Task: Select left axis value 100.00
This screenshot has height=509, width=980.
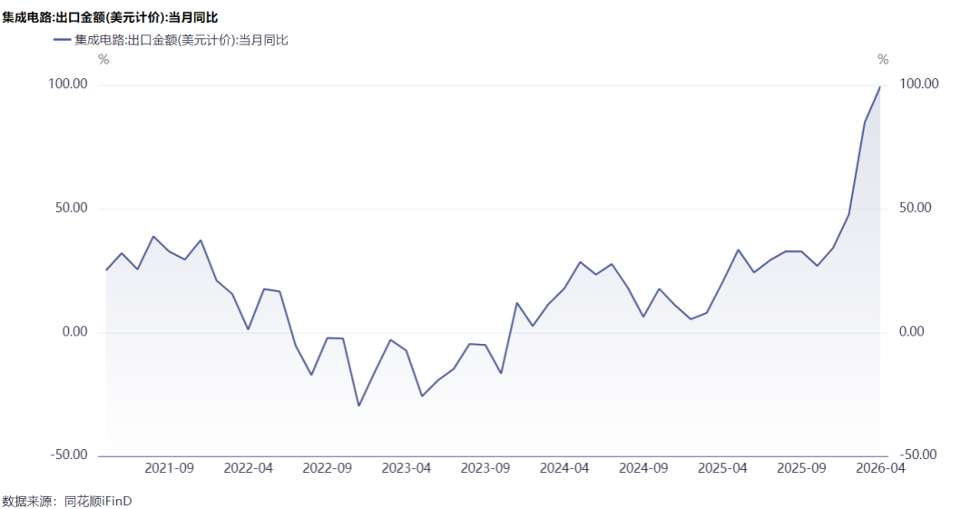Action: point(68,83)
